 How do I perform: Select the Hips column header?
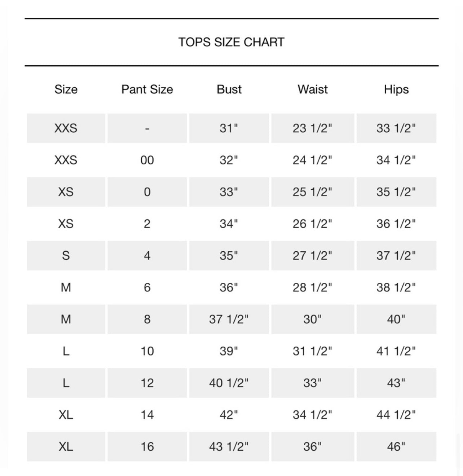396,89
